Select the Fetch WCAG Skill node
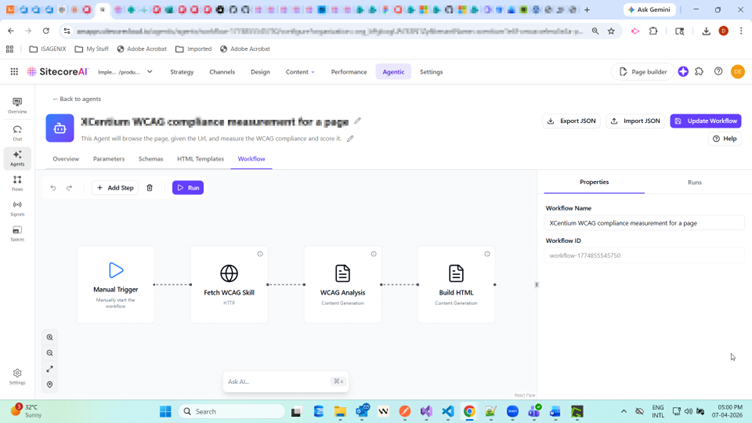Screen dimensions: 752x423 pos(229,284)
